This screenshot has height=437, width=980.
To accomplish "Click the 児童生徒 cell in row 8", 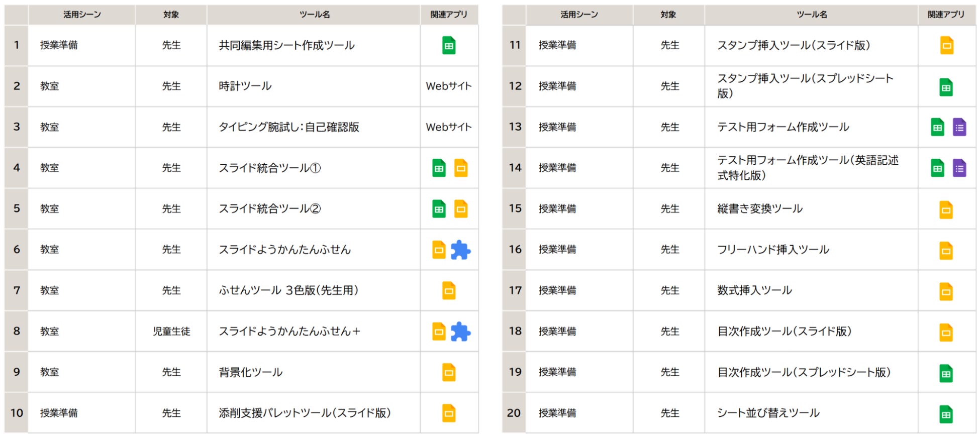I will [x=171, y=332].
